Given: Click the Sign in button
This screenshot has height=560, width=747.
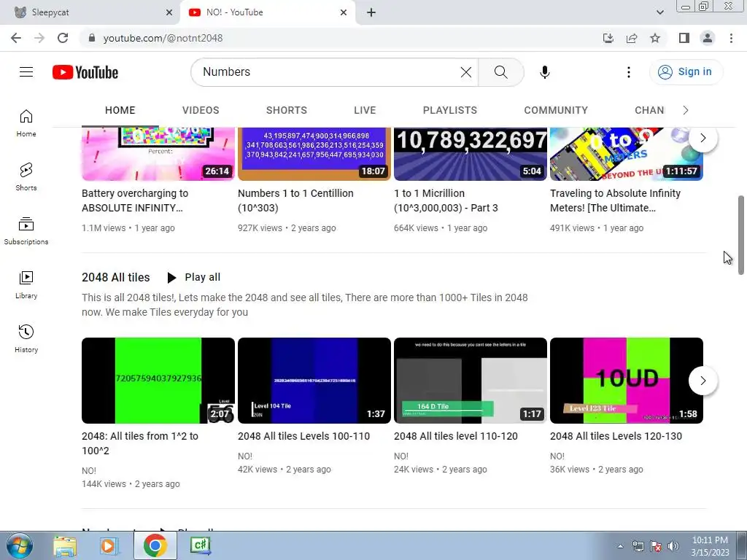Looking at the screenshot, I should click(685, 72).
